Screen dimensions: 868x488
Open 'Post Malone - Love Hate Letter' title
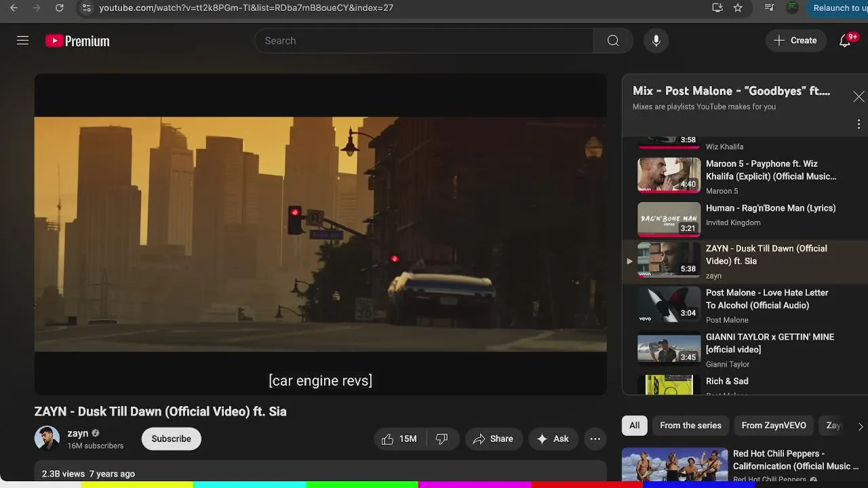tap(767, 299)
